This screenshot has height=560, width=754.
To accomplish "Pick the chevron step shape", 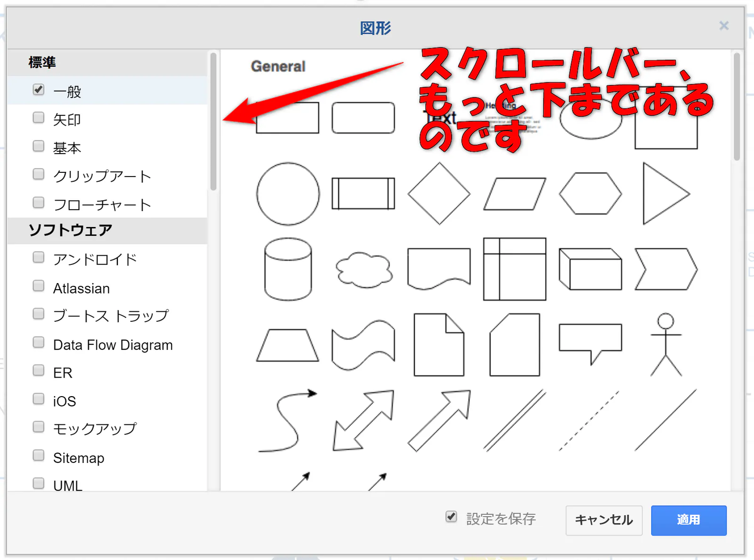I will tap(666, 269).
